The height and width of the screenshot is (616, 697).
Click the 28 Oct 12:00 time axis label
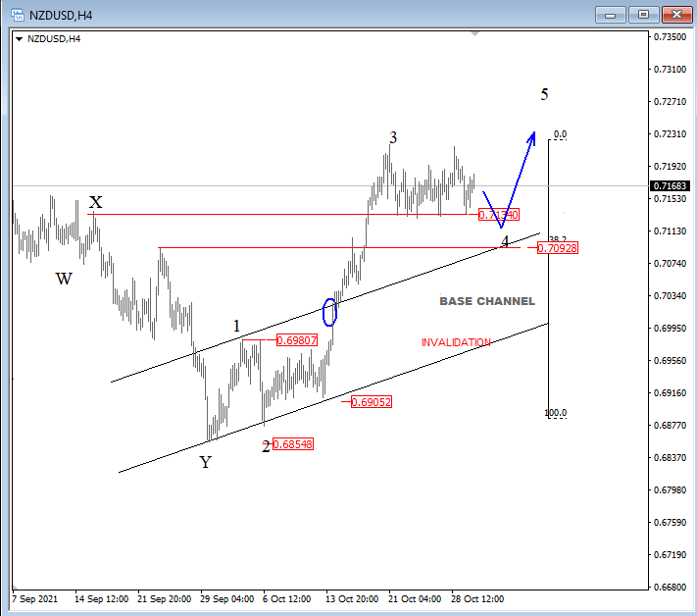477,599
